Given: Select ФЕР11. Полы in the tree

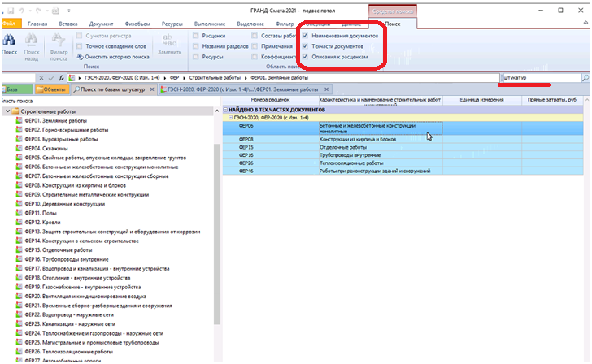Looking at the screenshot, I should click(41, 213).
